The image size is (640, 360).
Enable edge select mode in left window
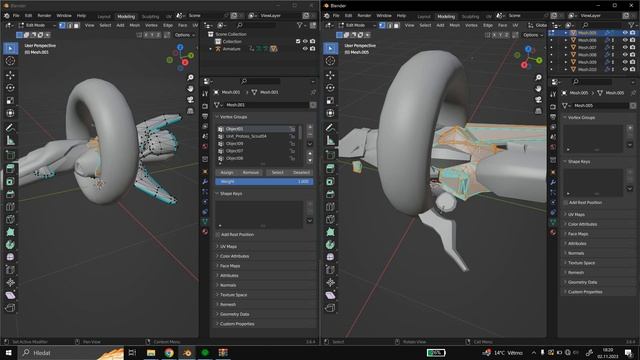click(69, 25)
